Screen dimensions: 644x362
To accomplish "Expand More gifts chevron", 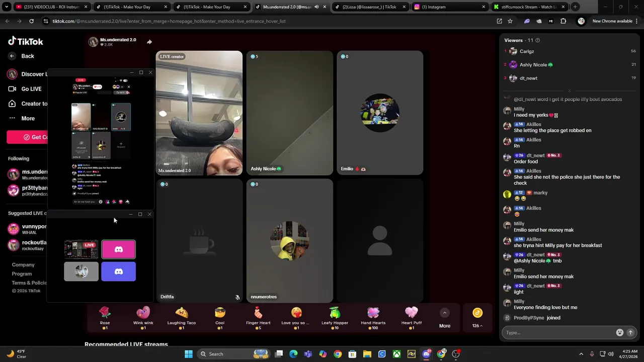I will click(444, 313).
